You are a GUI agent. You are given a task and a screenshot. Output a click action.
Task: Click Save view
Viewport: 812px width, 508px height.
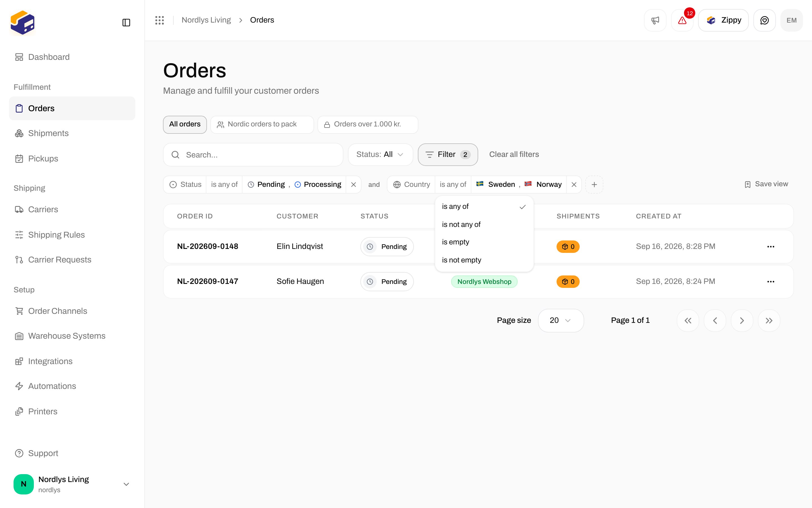(x=766, y=184)
